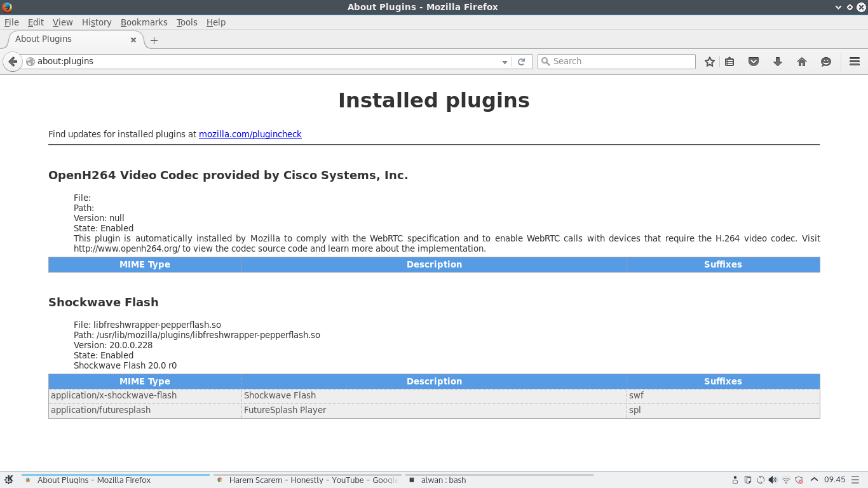This screenshot has height=488, width=868.
Task: Click the OpenH264 Video Codec heading
Action: point(228,175)
